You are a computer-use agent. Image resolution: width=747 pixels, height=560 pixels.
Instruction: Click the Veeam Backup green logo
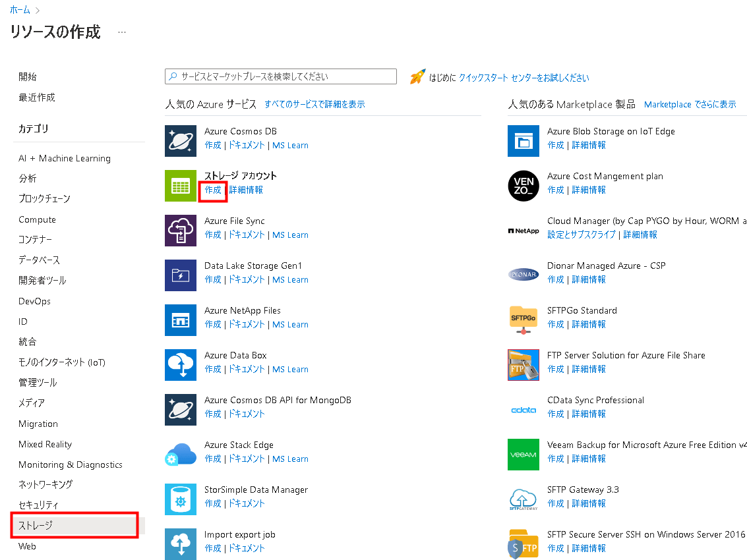[523, 455]
